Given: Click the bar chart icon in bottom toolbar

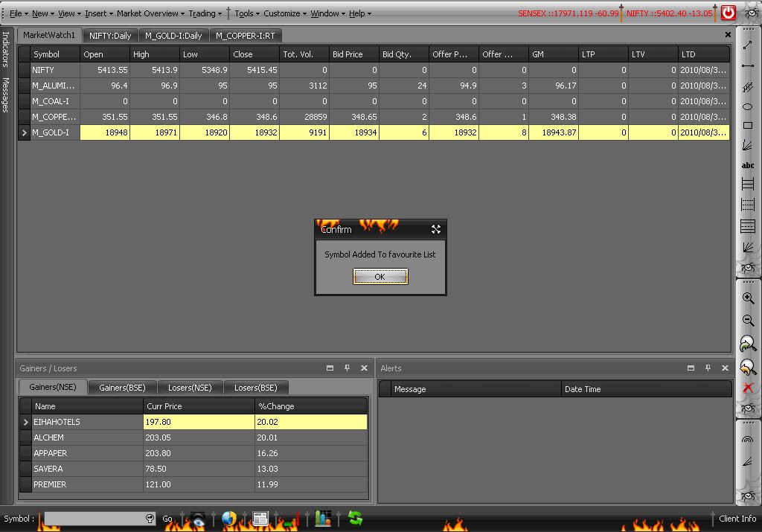Looking at the screenshot, I should [x=323, y=519].
